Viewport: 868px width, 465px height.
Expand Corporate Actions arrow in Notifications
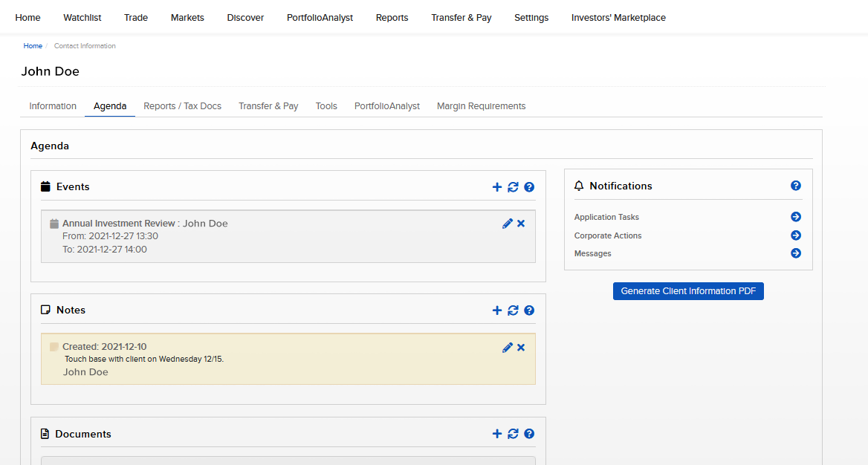796,235
